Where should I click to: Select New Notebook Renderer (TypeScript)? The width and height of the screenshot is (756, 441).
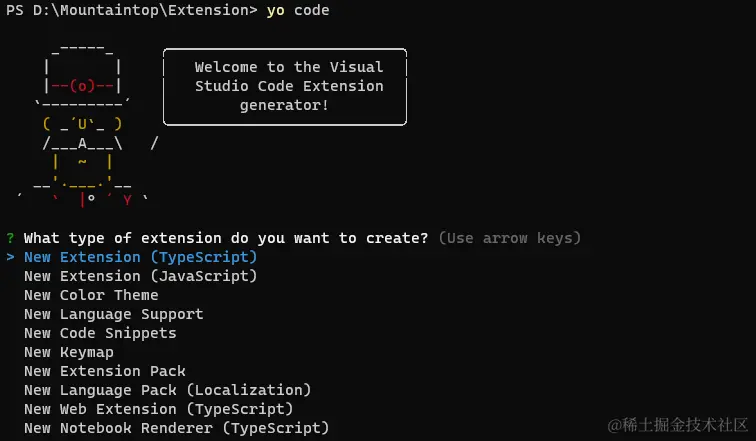tap(176, 428)
